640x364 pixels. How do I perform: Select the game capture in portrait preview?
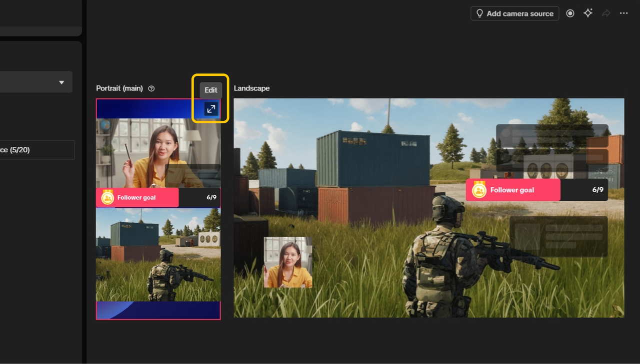(x=158, y=255)
